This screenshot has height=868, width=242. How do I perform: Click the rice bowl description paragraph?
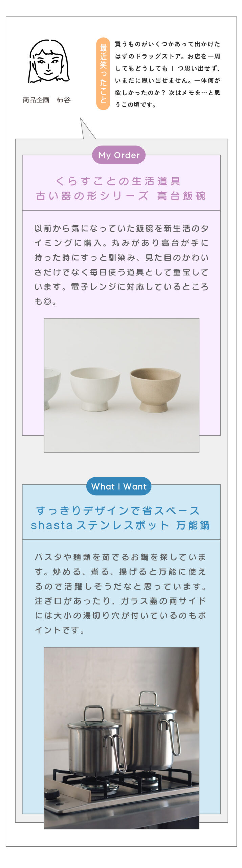tap(121, 264)
